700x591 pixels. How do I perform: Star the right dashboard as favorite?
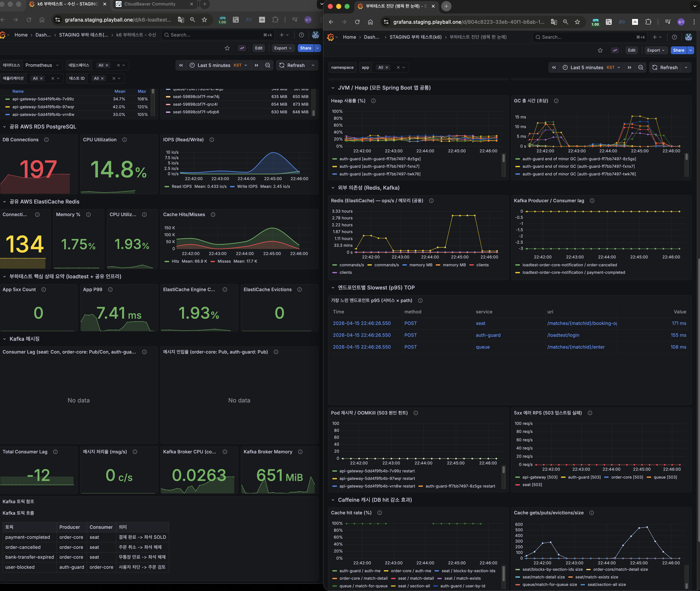click(600, 50)
